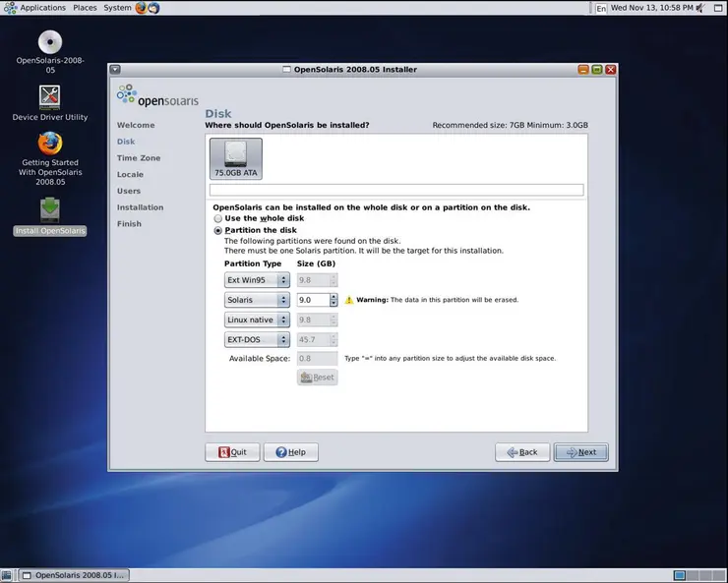Launch the Device Driver Utility icon
The width and height of the screenshot is (728, 583).
[x=50, y=96]
